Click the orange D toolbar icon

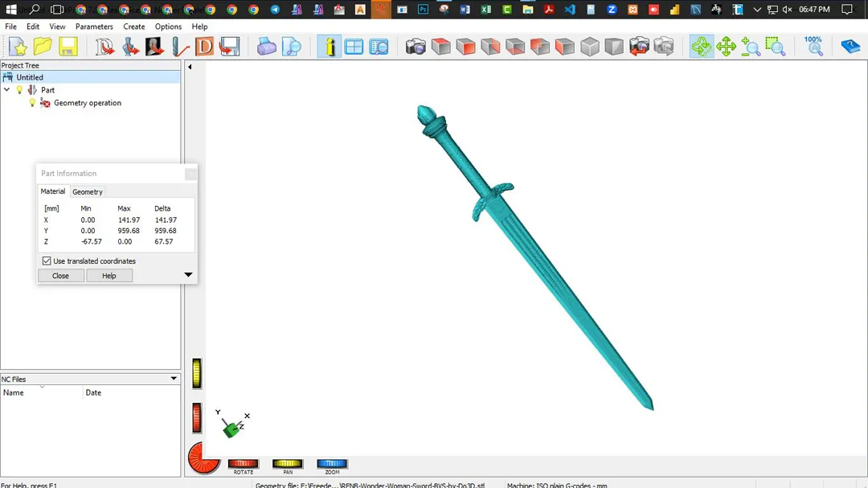[x=204, y=47]
